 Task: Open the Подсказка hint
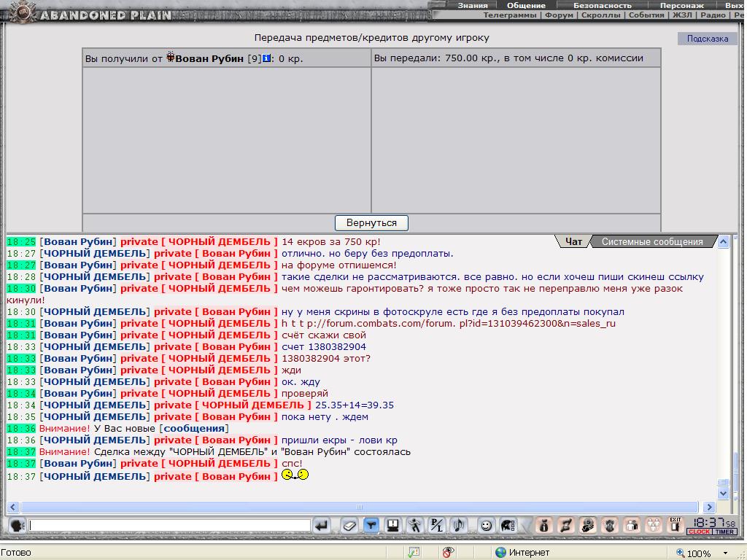(x=708, y=39)
